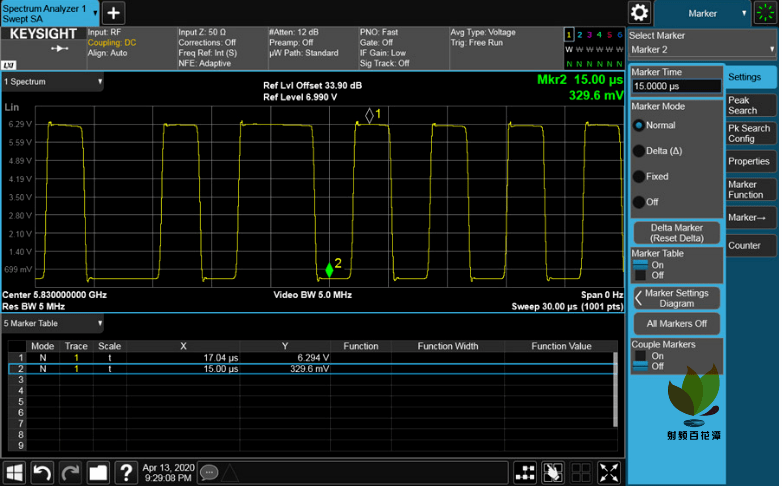
Task: Click the Marker Time input field
Action: 676,87
